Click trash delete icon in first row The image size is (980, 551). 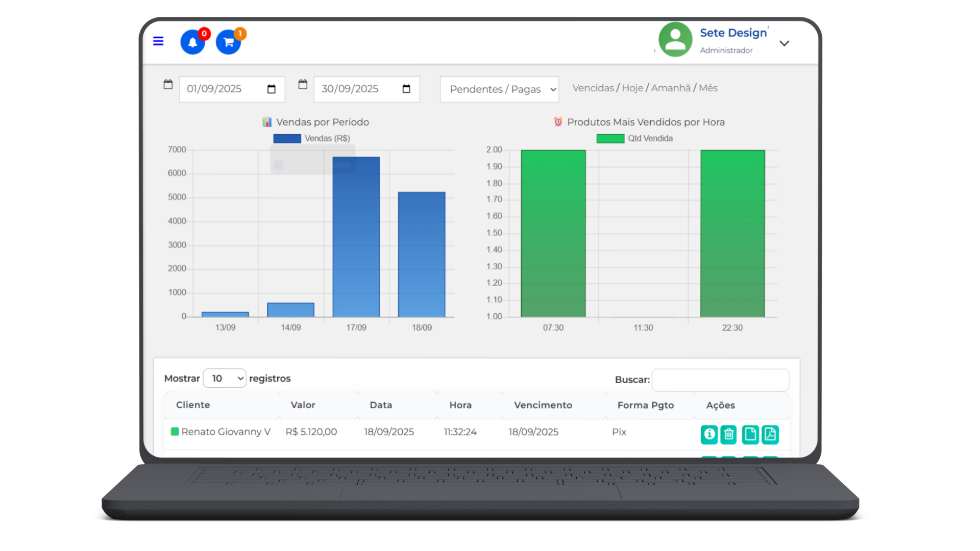[x=729, y=434]
